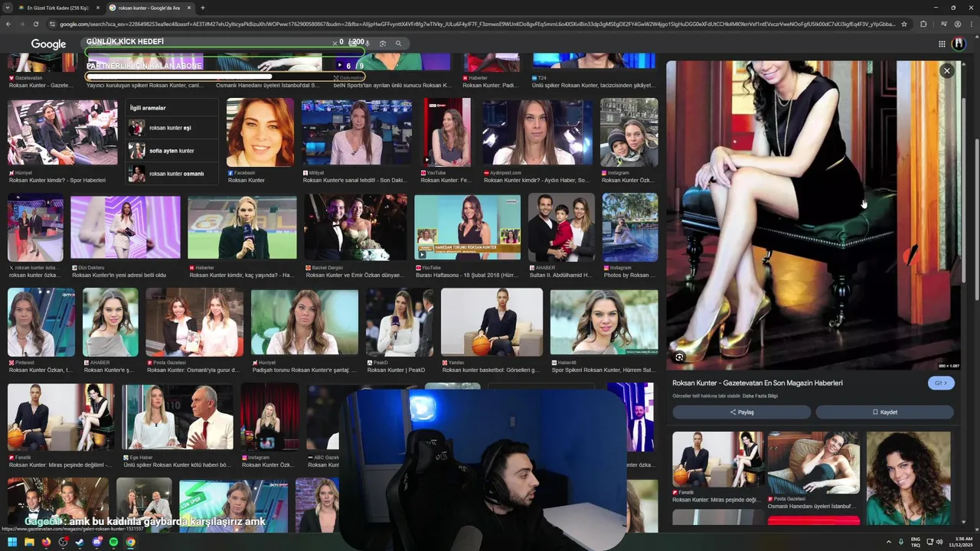Open the clock showing 1:36 AM
The height and width of the screenshot is (551, 980).
click(x=960, y=542)
